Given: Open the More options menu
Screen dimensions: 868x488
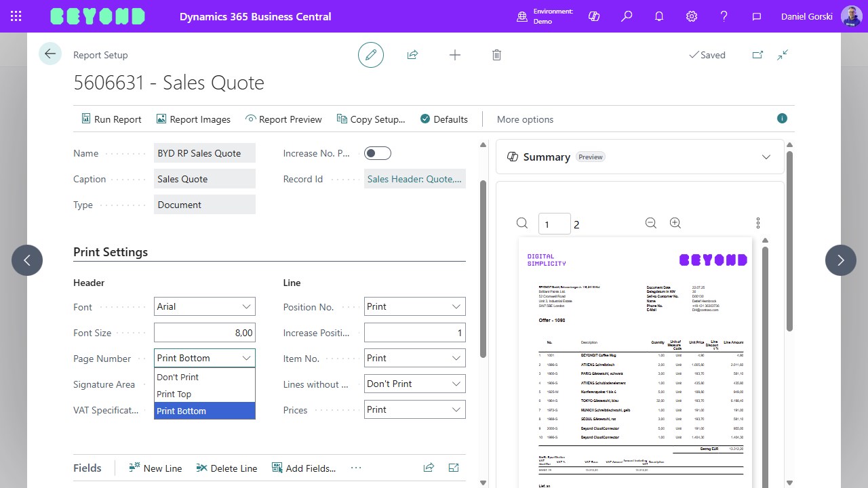Looking at the screenshot, I should (x=525, y=119).
